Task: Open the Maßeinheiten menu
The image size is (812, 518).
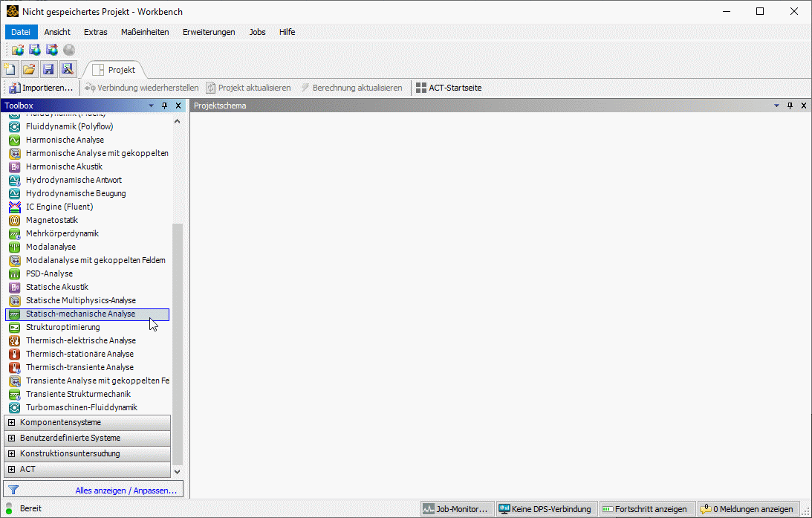Action: click(x=145, y=32)
